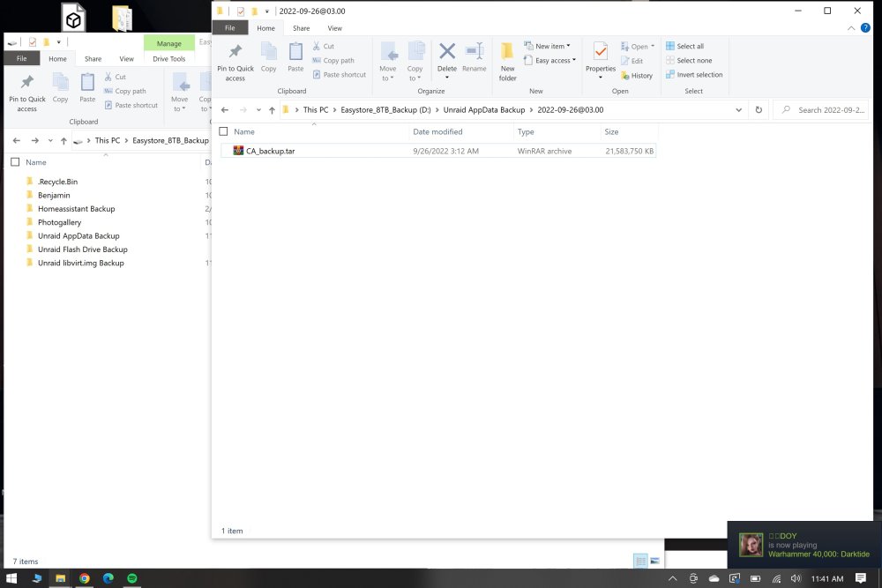
Task: Toggle select-all checkbox in back window header
Action: point(15,162)
